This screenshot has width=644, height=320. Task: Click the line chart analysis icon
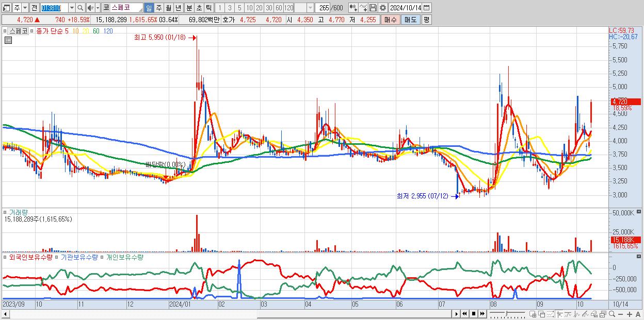576,314
